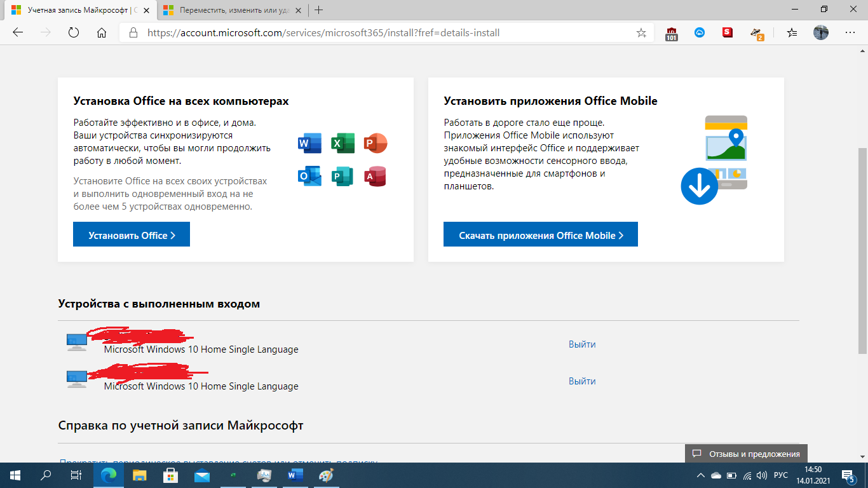The height and width of the screenshot is (488, 868).
Task: Switch input language 'РУС'
Action: coord(782,475)
